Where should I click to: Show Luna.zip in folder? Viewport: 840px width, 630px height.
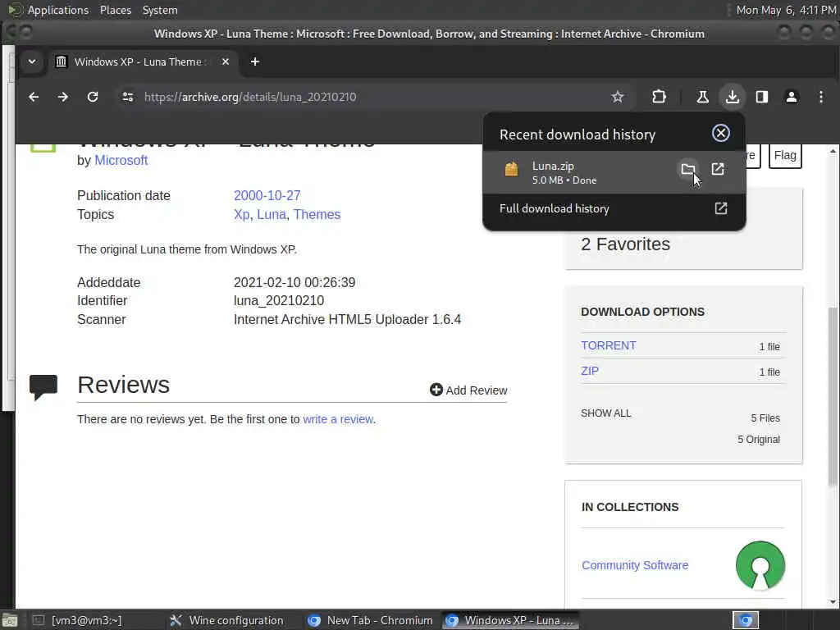pos(688,170)
